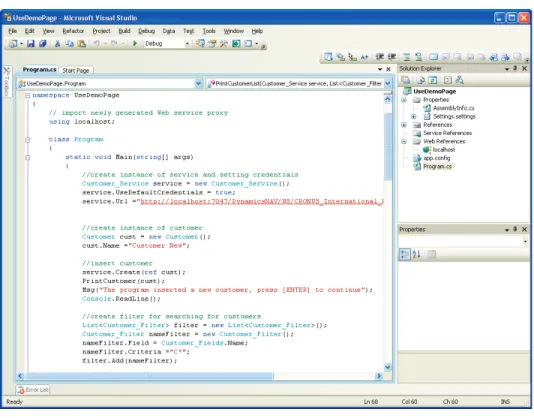Start debugging with the green play icon
The width and height of the screenshot is (534, 418).
pos(135,44)
